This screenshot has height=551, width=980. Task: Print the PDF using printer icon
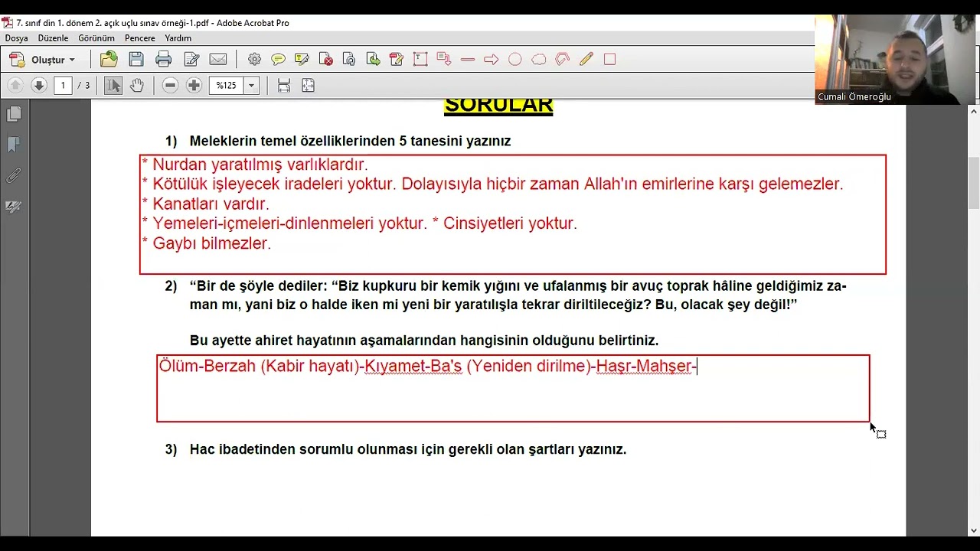click(163, 59)
